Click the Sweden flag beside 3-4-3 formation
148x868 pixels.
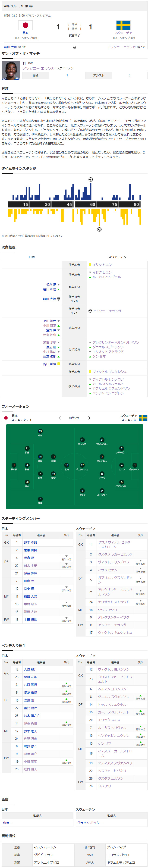coord(143,418)
